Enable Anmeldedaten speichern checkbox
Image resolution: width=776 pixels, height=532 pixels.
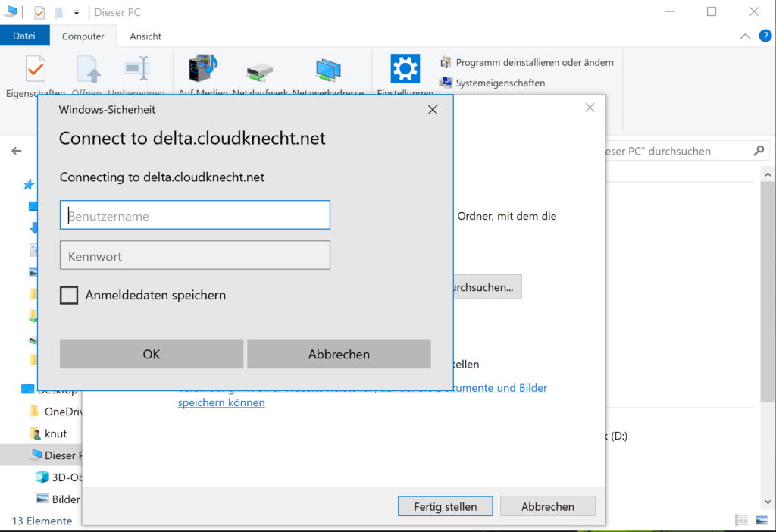(x=69, y=295)
